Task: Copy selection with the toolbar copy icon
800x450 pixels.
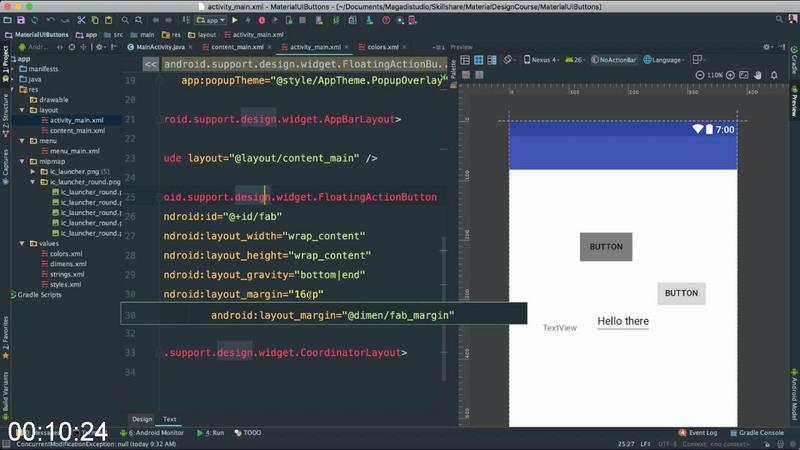Action: tap(95, 20)
